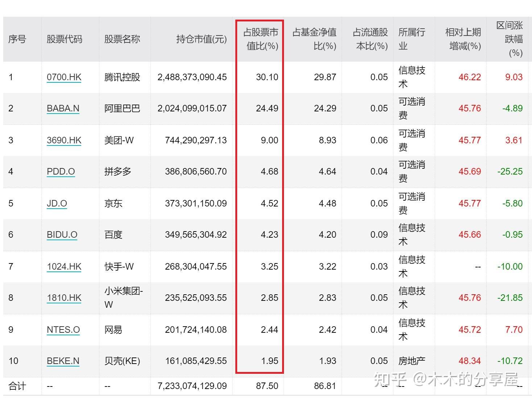The width and height of the screenshot is (532, 401).
Task: Open stock code link BIDU.O
Action: (62, 234)
